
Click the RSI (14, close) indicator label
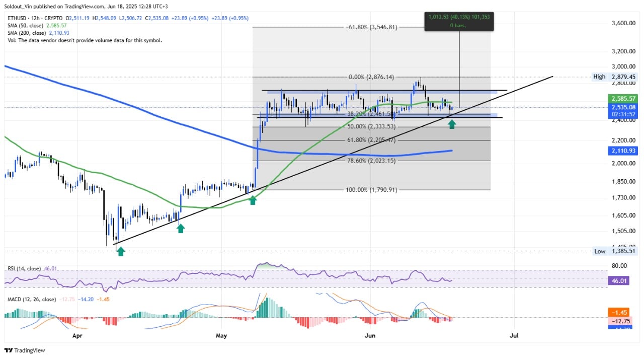click(x=25, y=269)
